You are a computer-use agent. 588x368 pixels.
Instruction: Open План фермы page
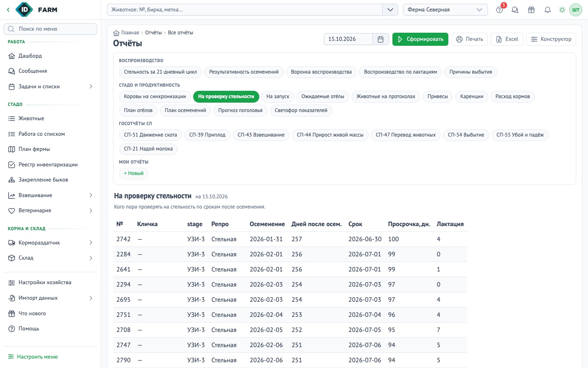[50, 149]
